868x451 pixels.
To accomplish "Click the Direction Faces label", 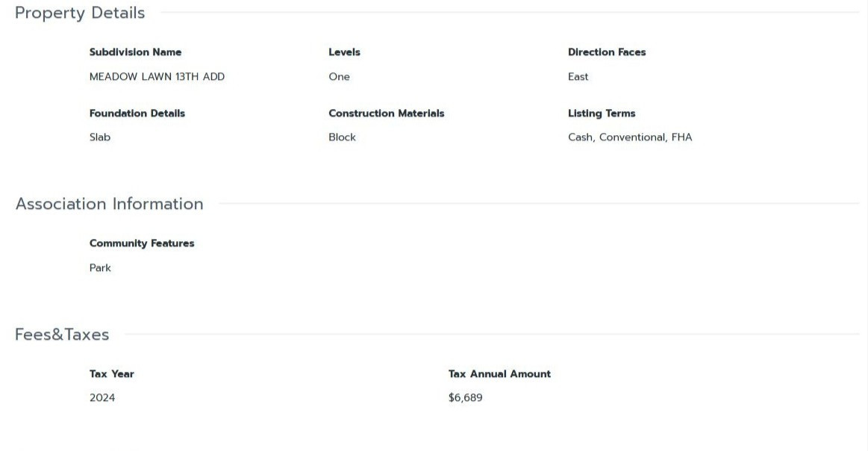I will [x=607, y=52].
